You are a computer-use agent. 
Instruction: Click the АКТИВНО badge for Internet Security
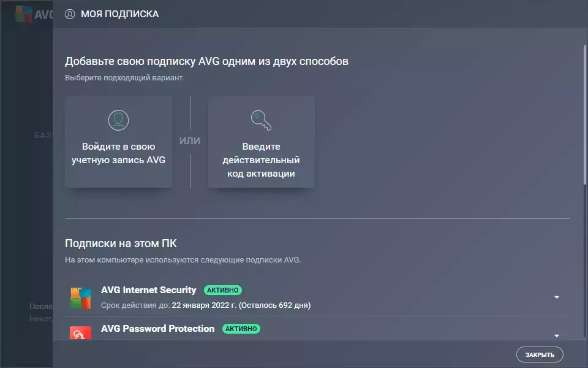point(223,290)
